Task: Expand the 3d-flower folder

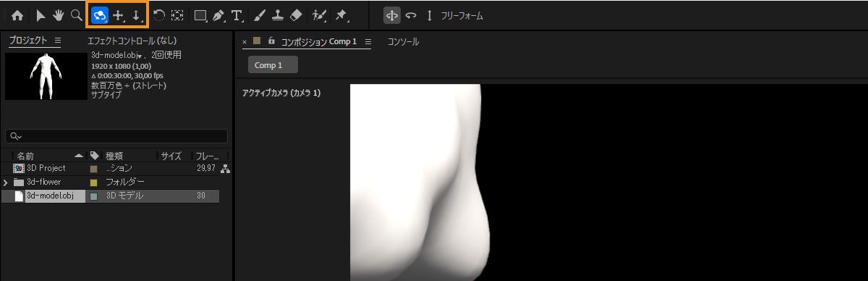Action: coord(6,183)
